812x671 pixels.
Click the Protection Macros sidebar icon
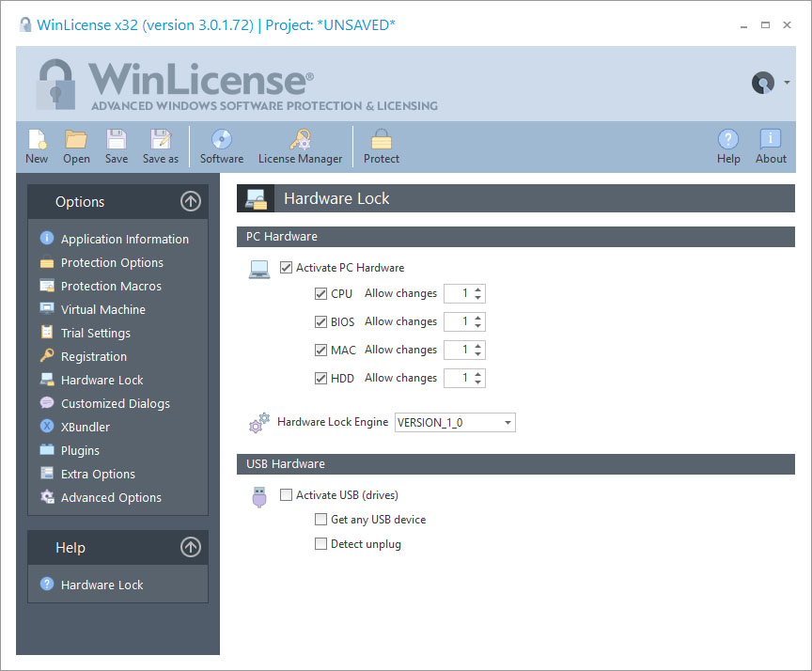tap(47, 286)
